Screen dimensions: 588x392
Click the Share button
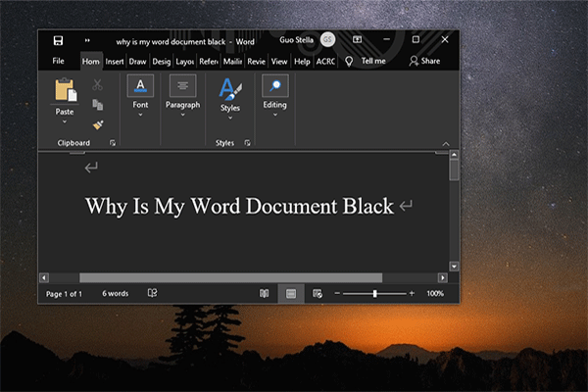coord(424,61)
